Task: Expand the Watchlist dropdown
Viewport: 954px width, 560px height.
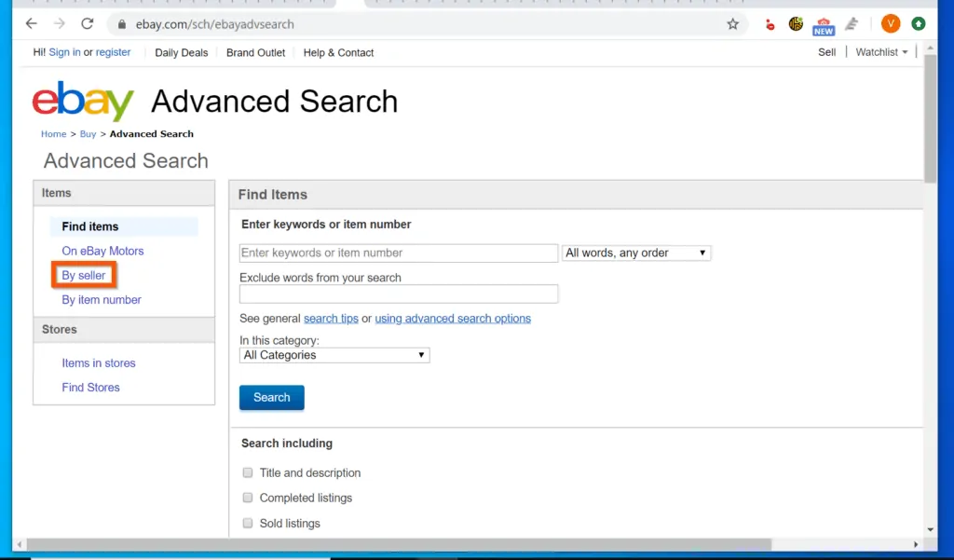Action: tap(881, 52)
